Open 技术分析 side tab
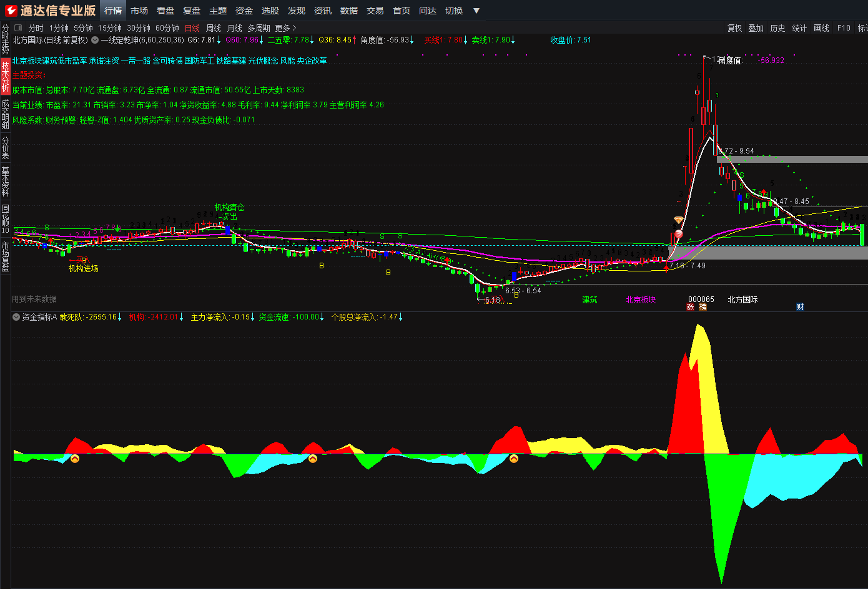This screenshot has height=589, width=868. coord(5,76)
